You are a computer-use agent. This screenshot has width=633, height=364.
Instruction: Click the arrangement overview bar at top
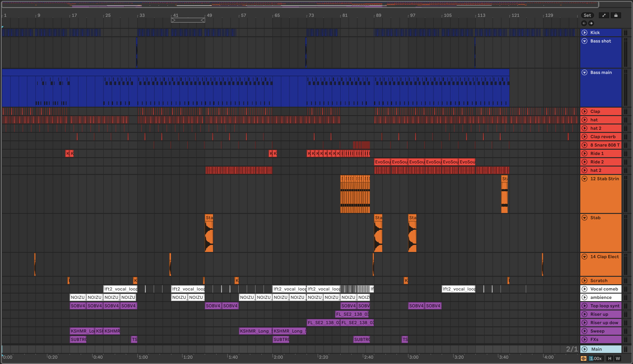[300, 4]
